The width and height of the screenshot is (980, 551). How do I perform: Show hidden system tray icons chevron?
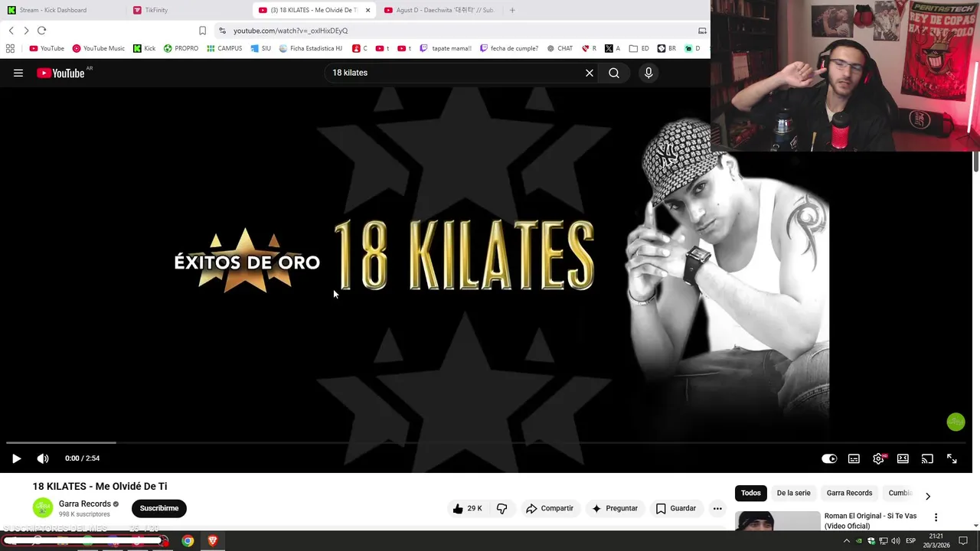[x=847, y=541]
